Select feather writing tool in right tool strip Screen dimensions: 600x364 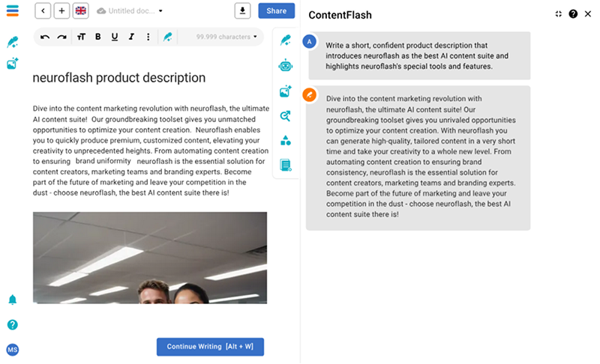286,40
